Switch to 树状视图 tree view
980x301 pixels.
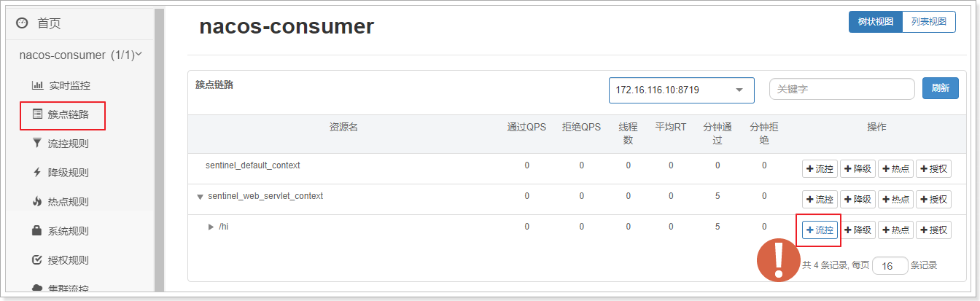pyautogui.click(x=875, y=22)
